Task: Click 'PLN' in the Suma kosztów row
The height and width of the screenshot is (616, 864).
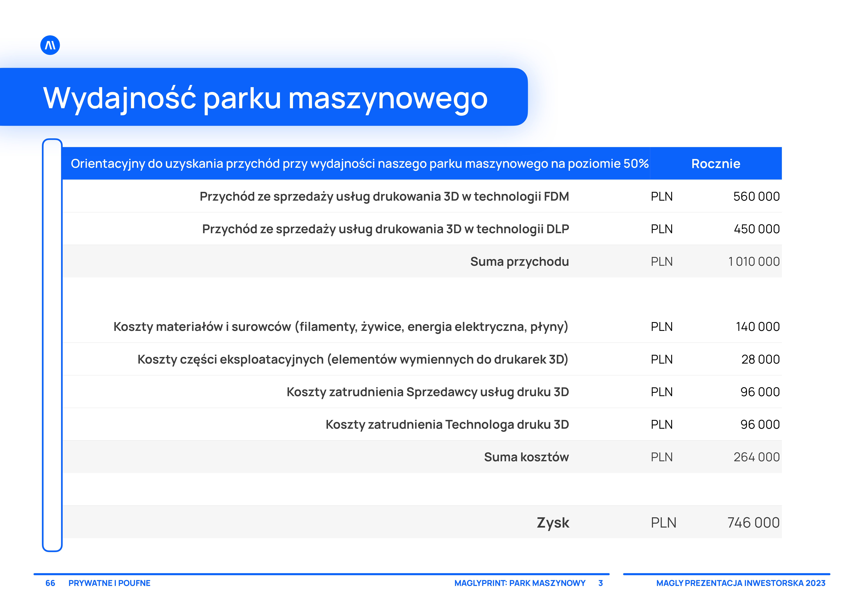Action: point(662,457)
